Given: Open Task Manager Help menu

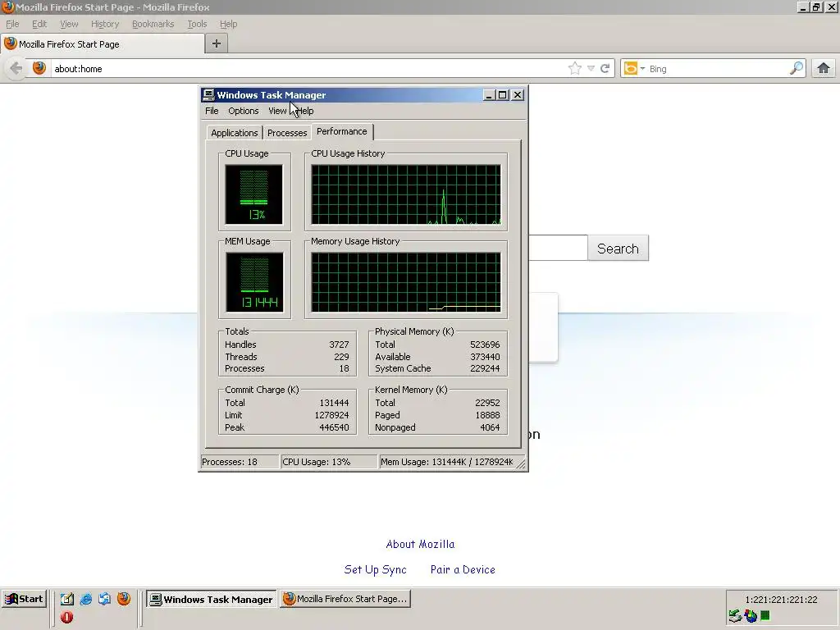Looking at the screenshot, I should pos(305,111).
